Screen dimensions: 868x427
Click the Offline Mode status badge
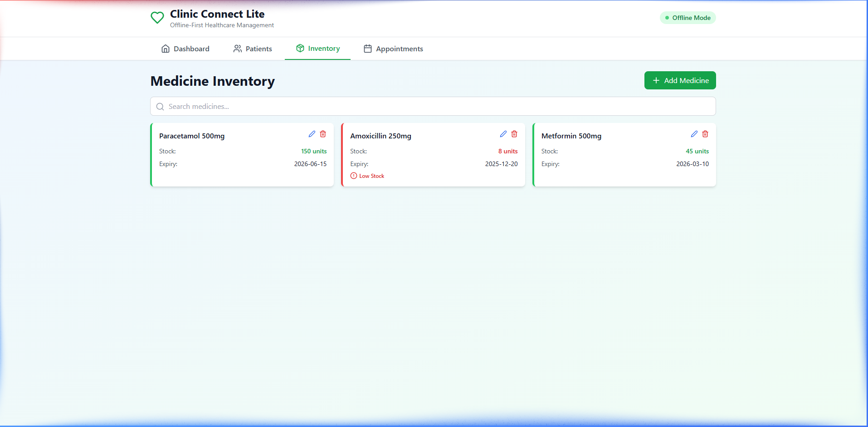pyautogui.click(x=688, y=18)
